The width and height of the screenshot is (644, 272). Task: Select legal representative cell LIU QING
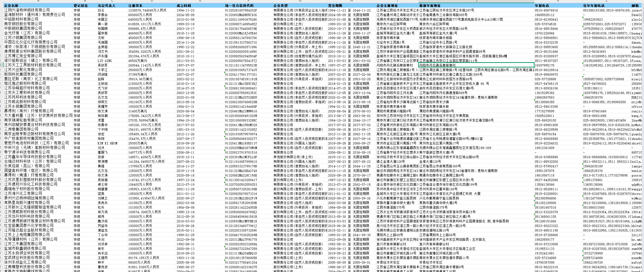[105, 61]
